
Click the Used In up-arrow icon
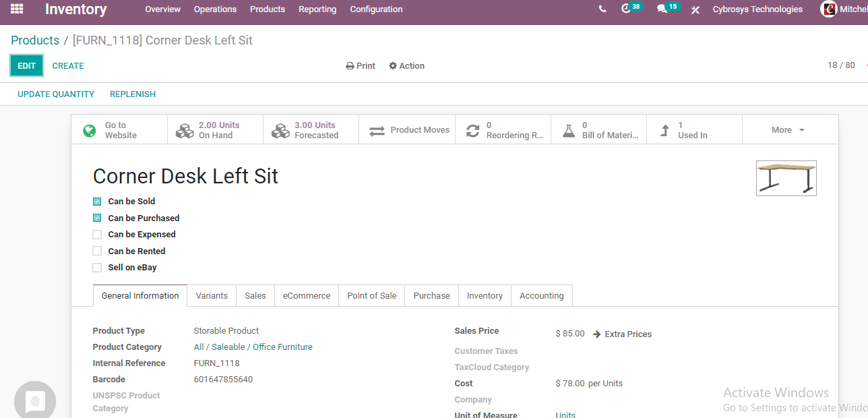665,131
